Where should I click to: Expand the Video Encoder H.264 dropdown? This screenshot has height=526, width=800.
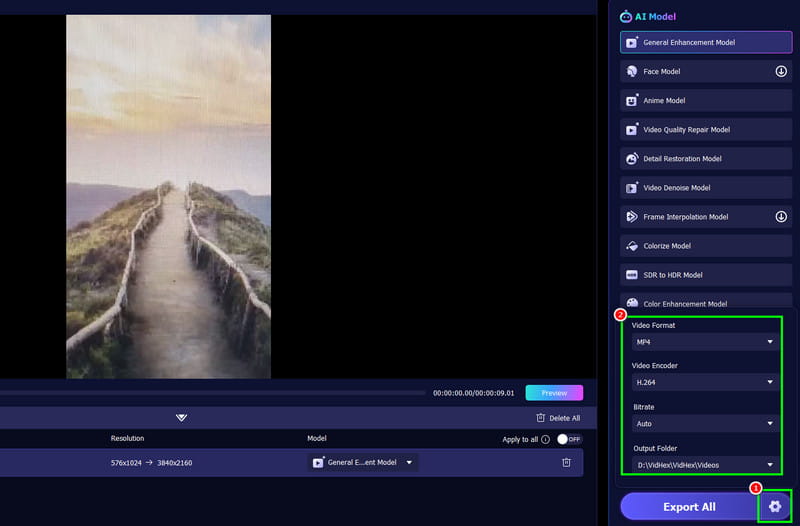(705, 382)
